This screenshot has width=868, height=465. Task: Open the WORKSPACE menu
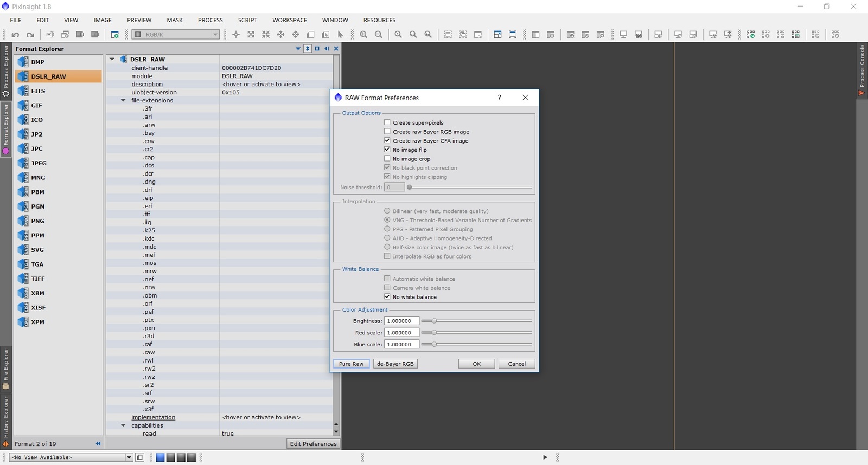click(290, 20)
